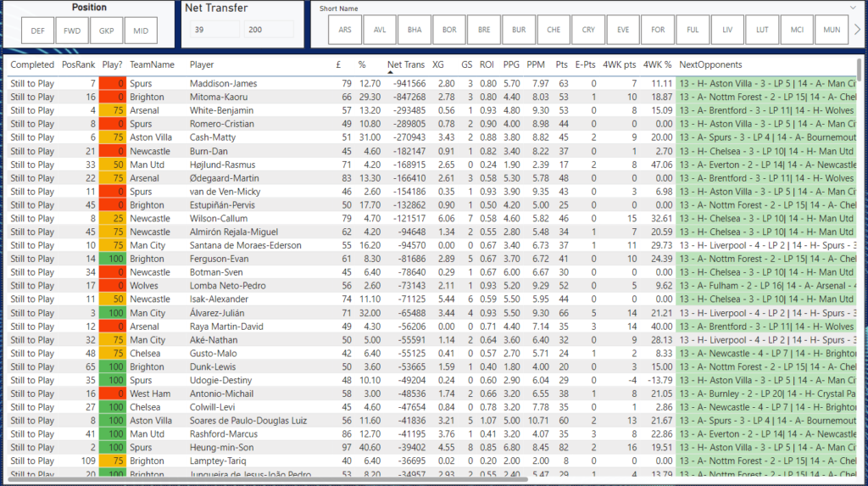Click Net Trans value -941566
This screenshot has height=486, width=868.
tap(409, 84)
